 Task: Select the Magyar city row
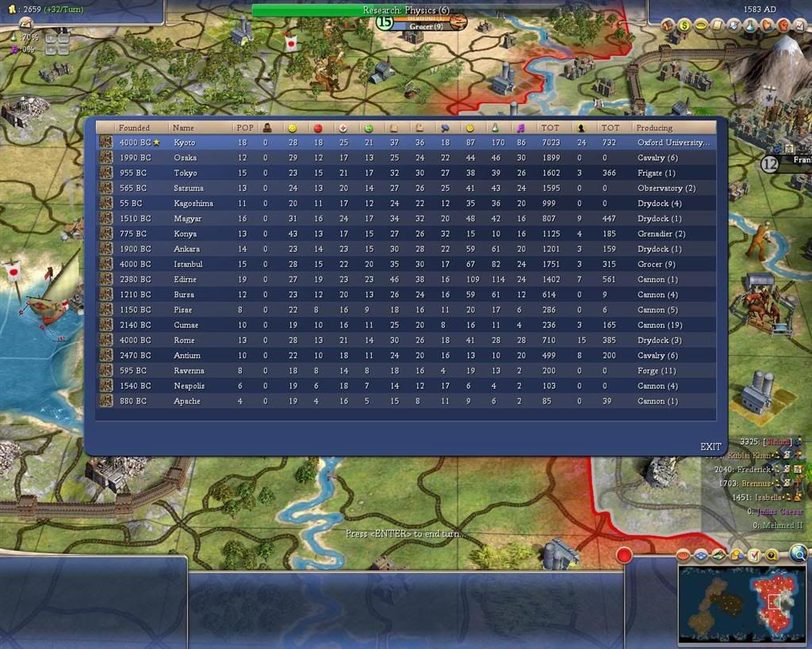point(406,219)
